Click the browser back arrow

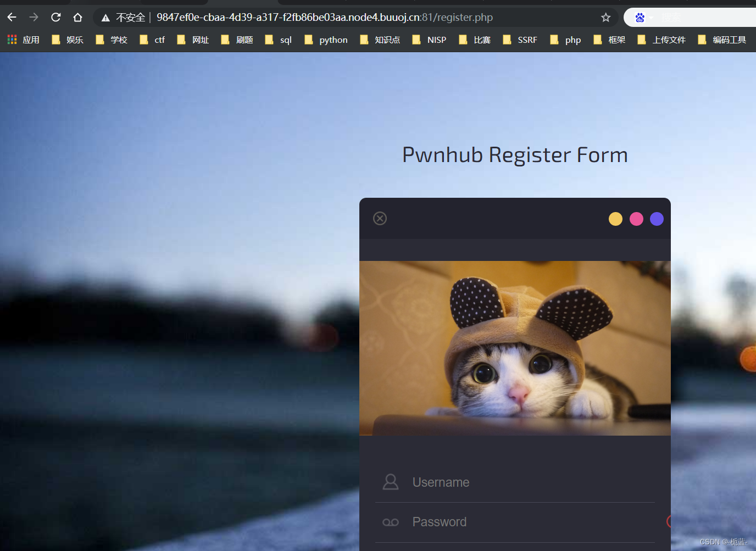point(12,17)
